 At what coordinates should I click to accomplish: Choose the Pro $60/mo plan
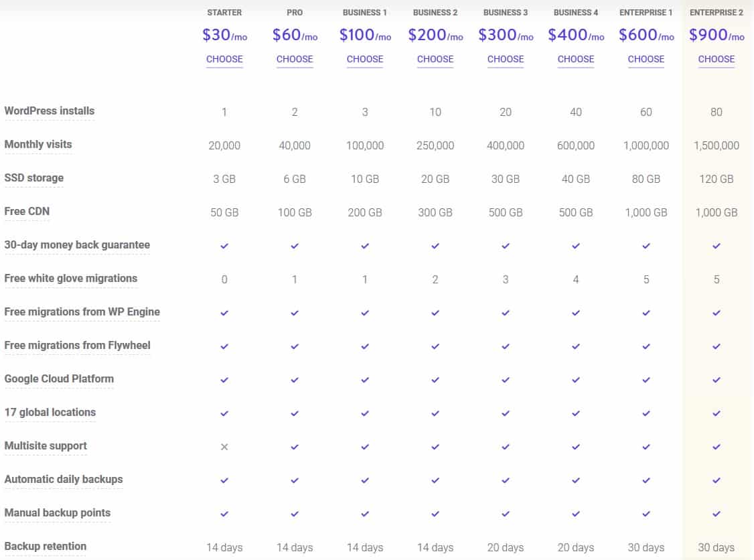(x=294, y=59)
